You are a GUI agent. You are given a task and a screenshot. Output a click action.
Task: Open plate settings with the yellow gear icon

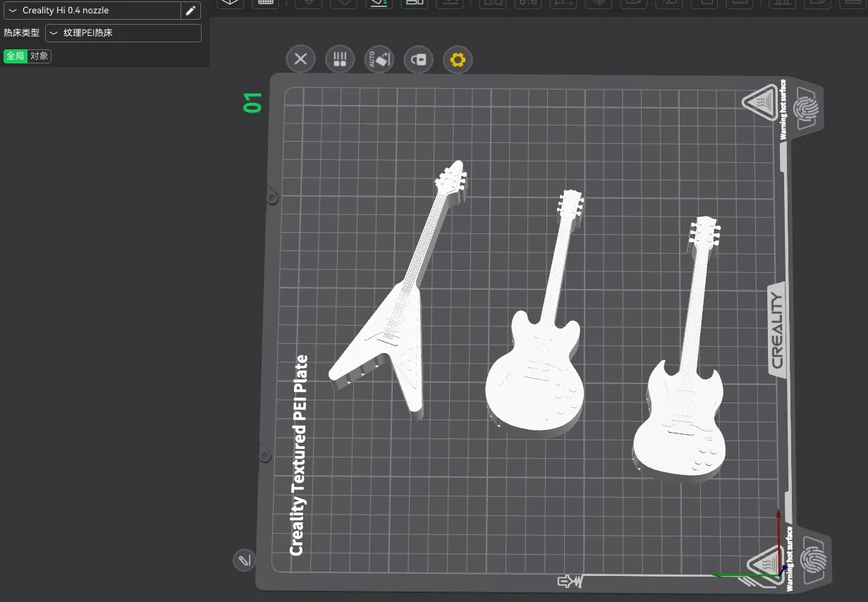click(458, 59)
